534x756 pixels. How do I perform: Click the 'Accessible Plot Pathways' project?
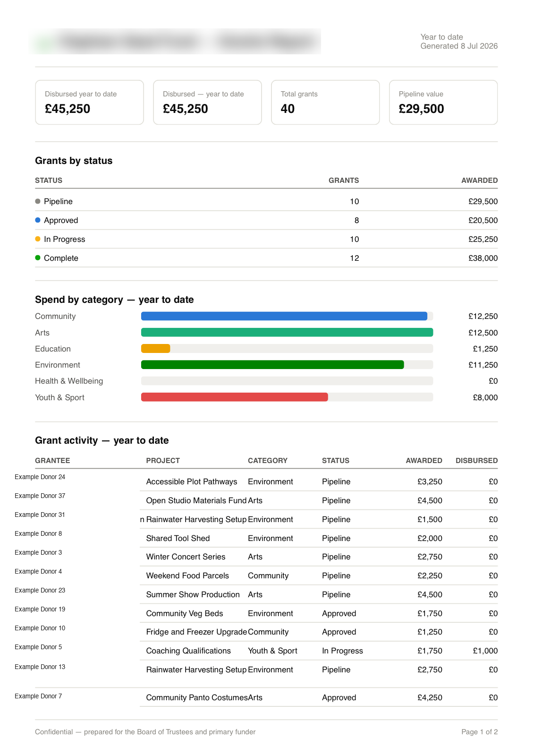click(x=192, y=481)
